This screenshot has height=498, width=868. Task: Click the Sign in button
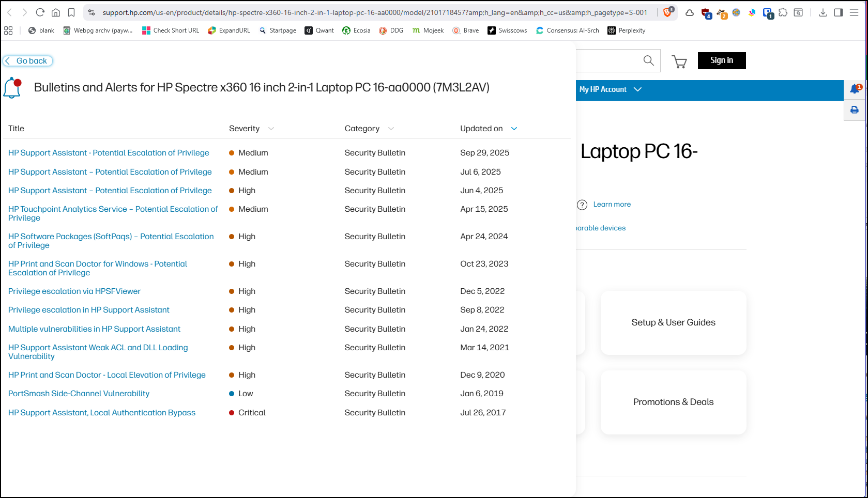pos(721,60)
